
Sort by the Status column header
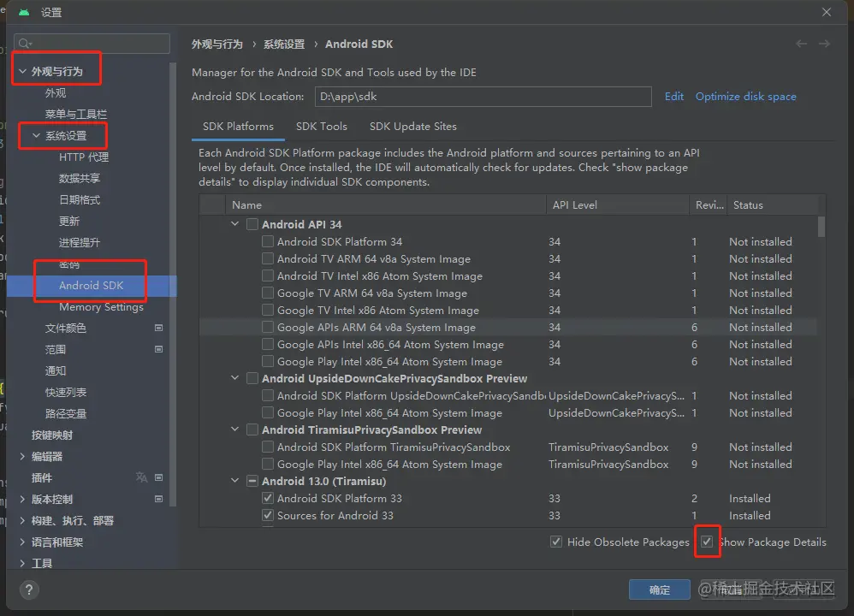(x=773, y=205)
